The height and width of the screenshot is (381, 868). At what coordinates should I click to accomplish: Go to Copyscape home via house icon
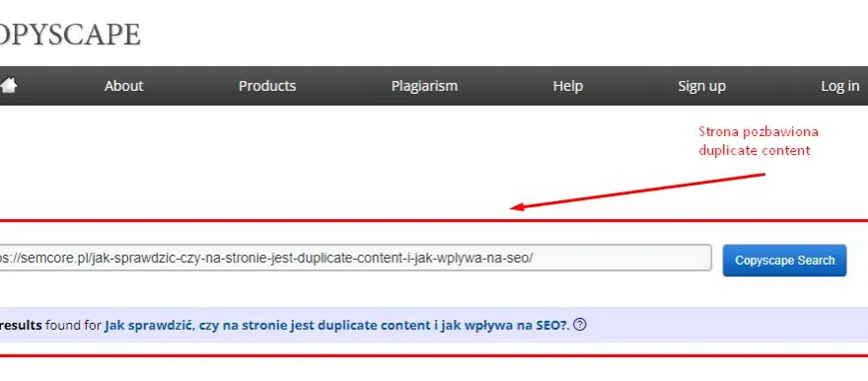[8, 85]
